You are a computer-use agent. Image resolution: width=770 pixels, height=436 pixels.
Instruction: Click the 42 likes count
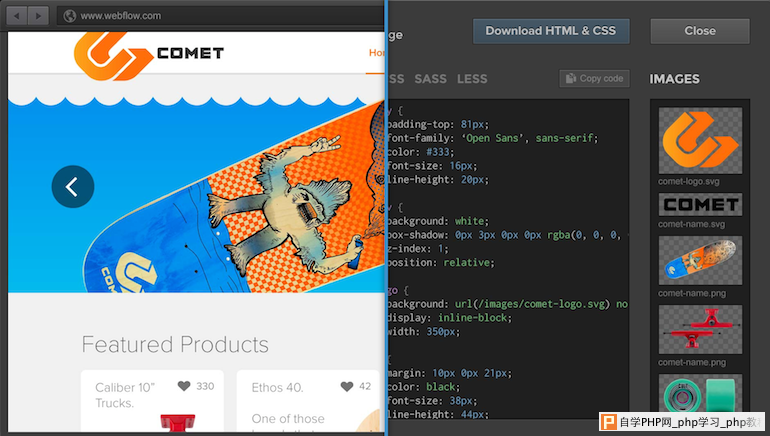pos(365,386)
